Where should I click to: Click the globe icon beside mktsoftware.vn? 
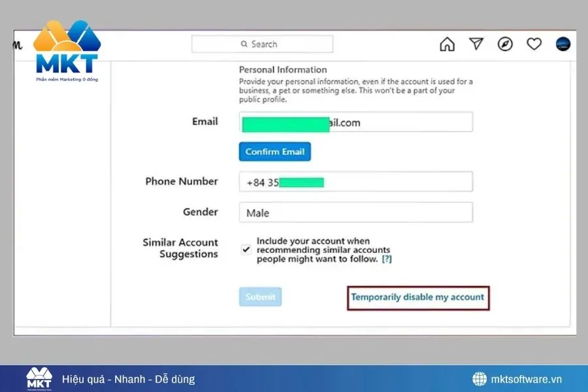click(x=480, y=379)
